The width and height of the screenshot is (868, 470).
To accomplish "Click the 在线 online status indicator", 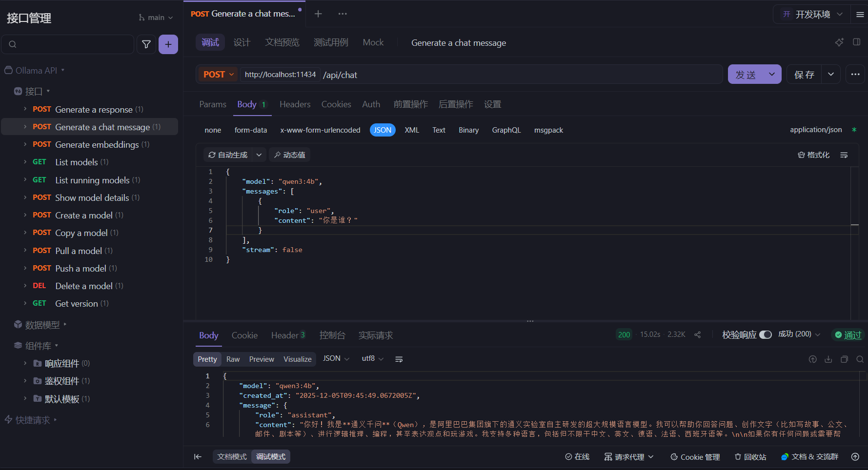I will (x=577, y=457).
